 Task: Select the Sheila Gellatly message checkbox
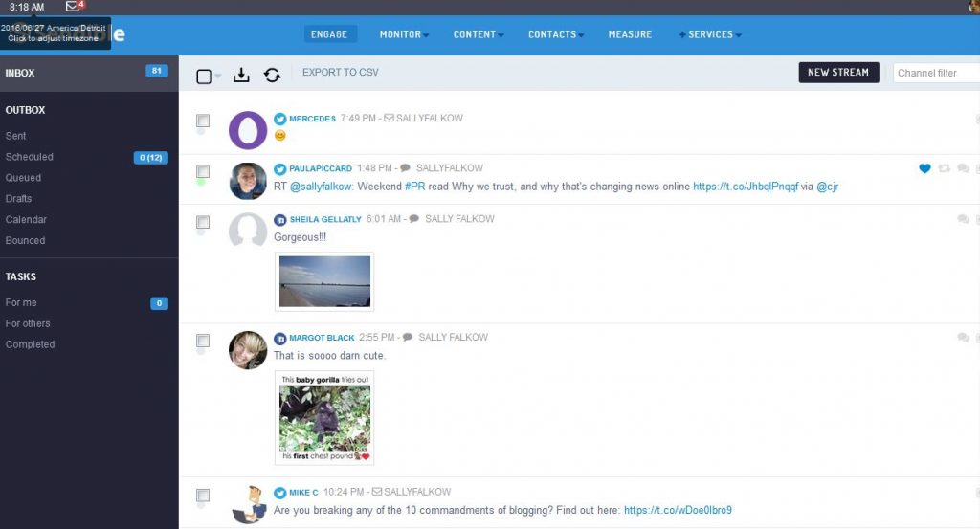203,222
